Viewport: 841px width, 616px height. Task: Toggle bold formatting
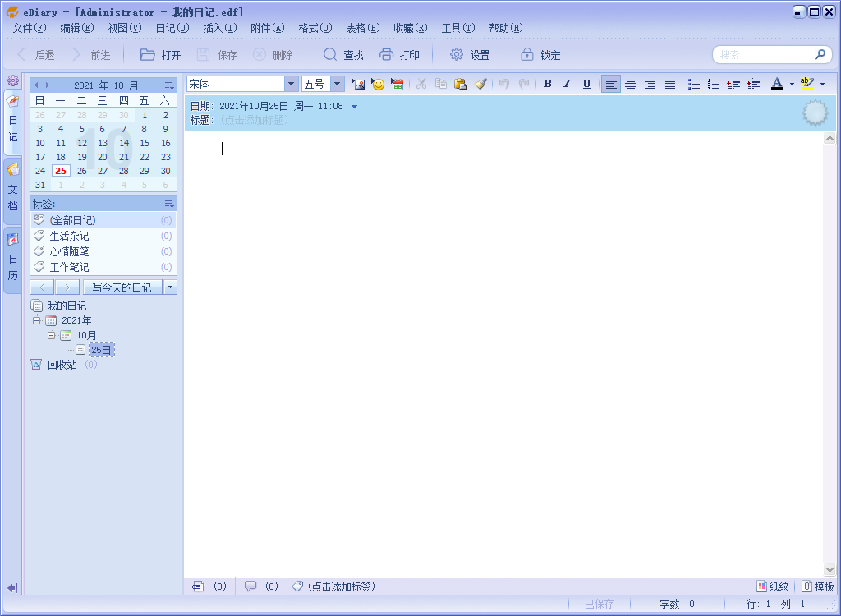coord(547,84)
